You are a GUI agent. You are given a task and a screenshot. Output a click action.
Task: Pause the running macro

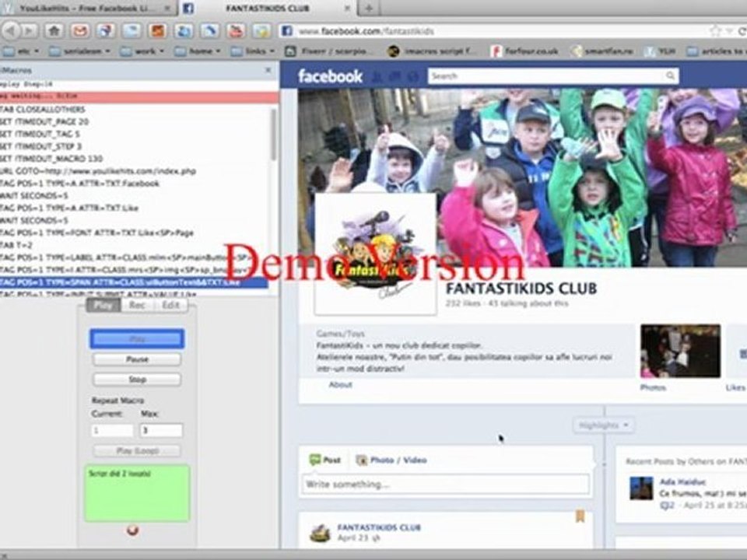(x=137, y=359)
